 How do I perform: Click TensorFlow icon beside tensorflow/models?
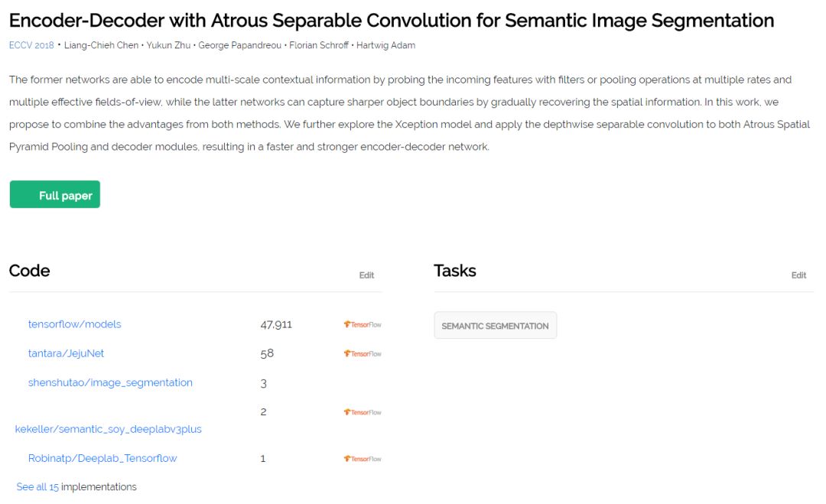[x=363, y=324]
